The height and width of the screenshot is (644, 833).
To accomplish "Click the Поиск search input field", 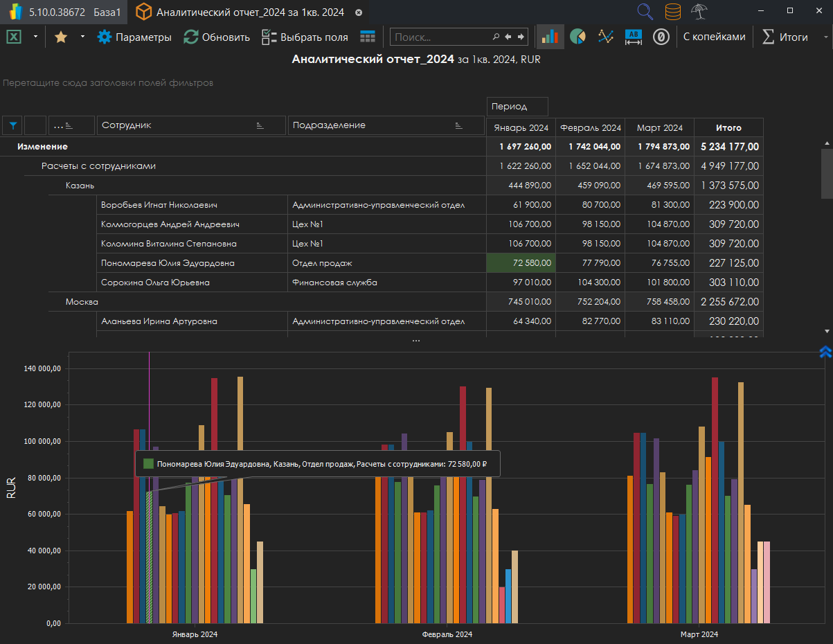I will coord(442,37).
